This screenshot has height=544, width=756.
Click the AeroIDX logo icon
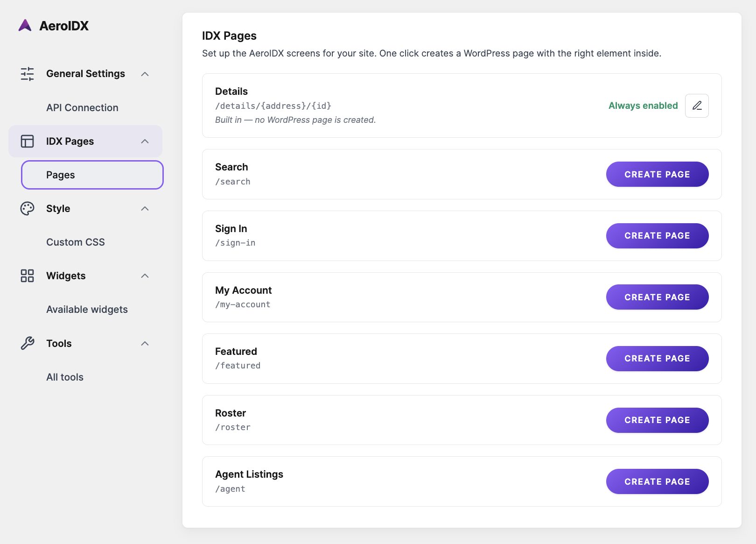click(x=25, y=25)
